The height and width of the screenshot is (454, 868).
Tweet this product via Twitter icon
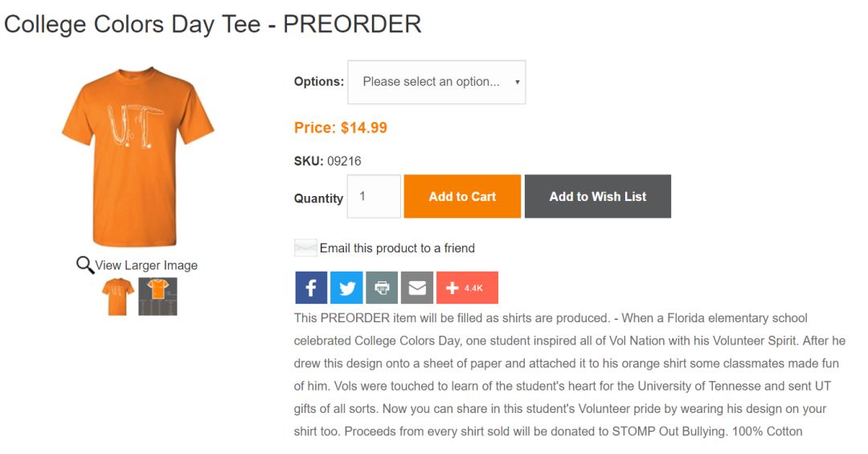346,288
